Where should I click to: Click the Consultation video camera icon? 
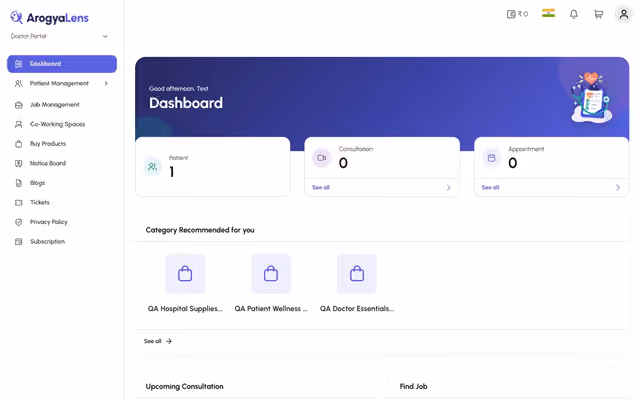point(322,158)
